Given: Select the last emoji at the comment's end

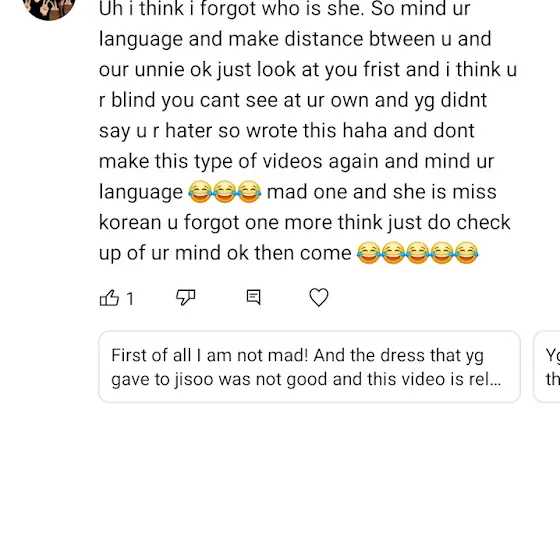Looking at the screenshot, I should click(466, 253).
